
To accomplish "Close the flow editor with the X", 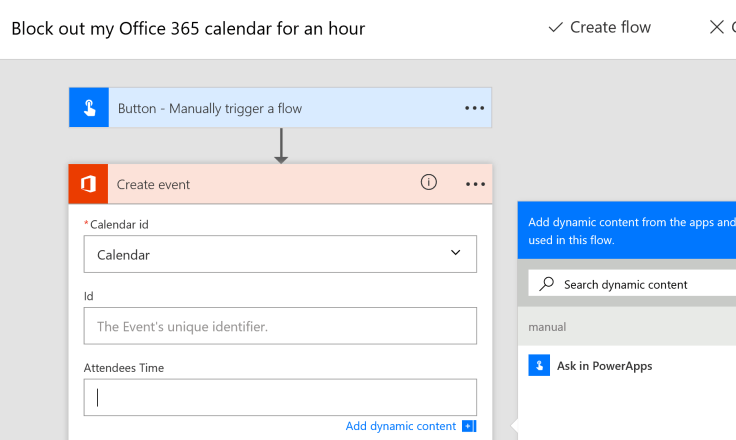I will (717, 27).
